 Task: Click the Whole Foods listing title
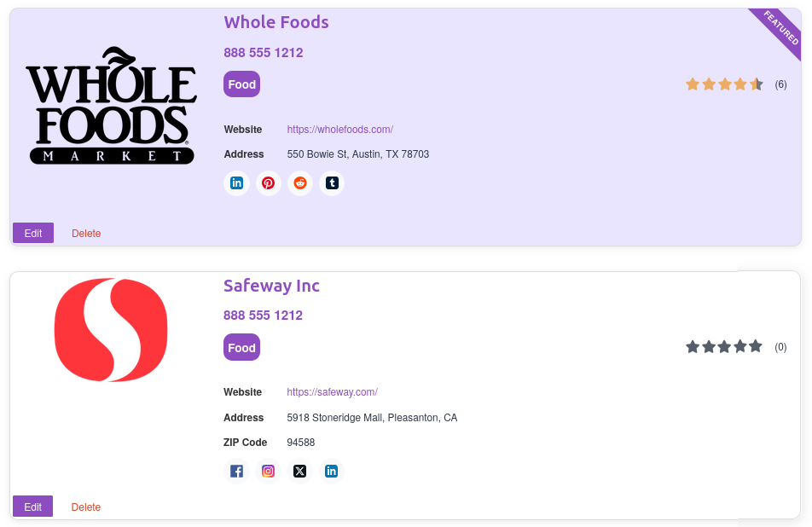pyautogui.click(x=275, y=22)
